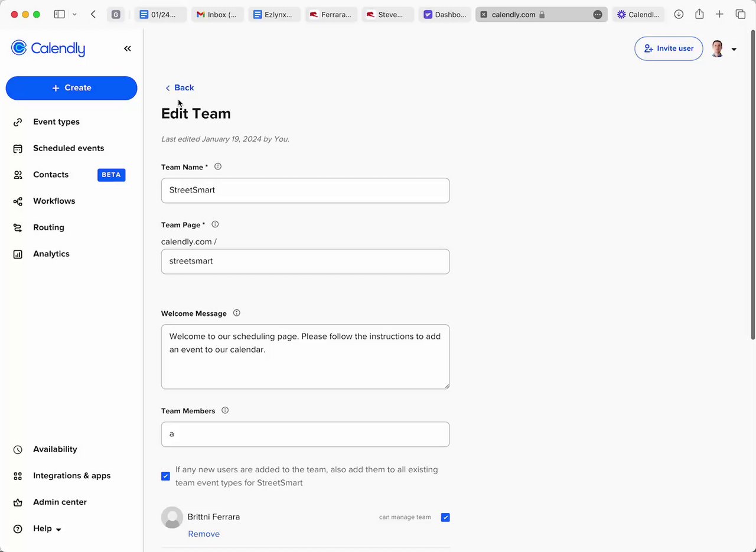Click the Calendly logo

tap(48, 48)
